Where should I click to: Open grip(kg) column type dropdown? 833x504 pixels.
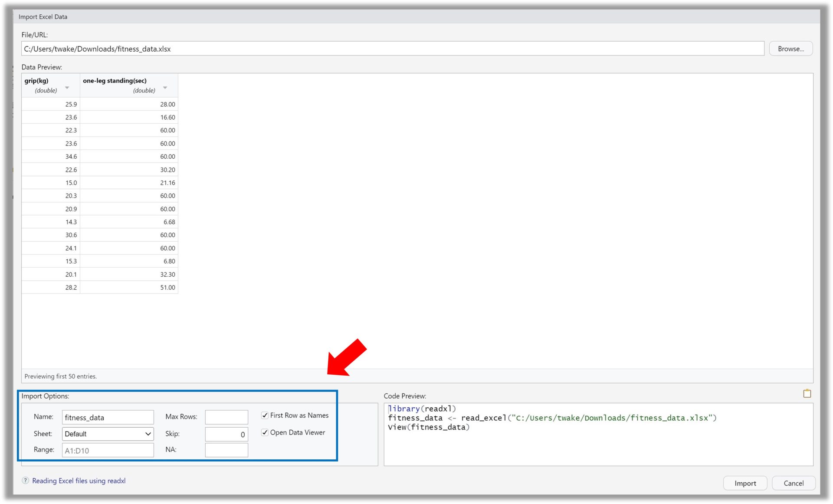(67, 87)
